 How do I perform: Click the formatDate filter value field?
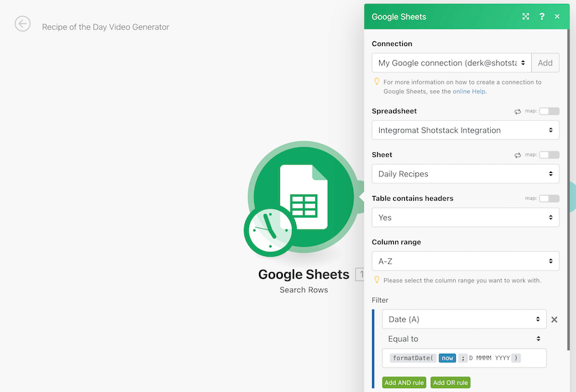pos(464,358)
